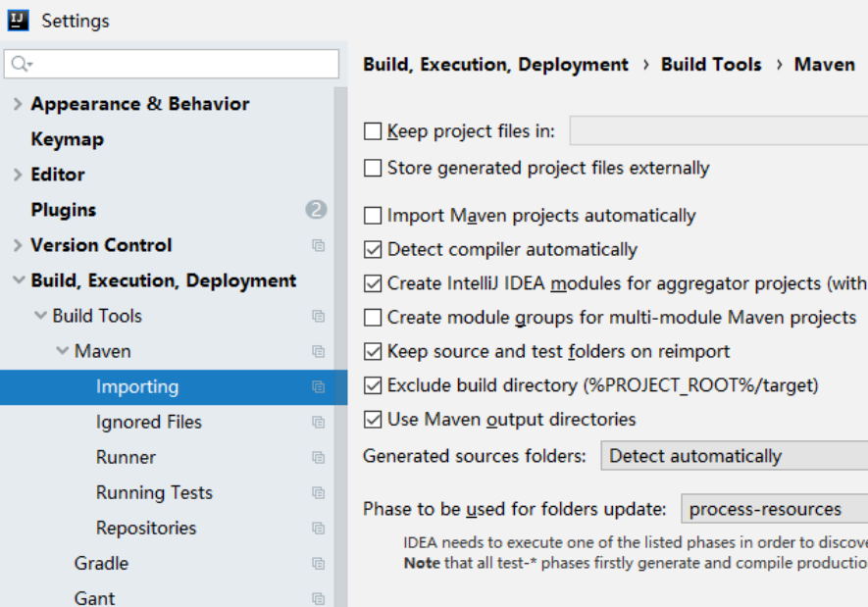Click the Build, Execution, Deployment breadcrumb
868x607 pixels.
[x=495, y=65]
